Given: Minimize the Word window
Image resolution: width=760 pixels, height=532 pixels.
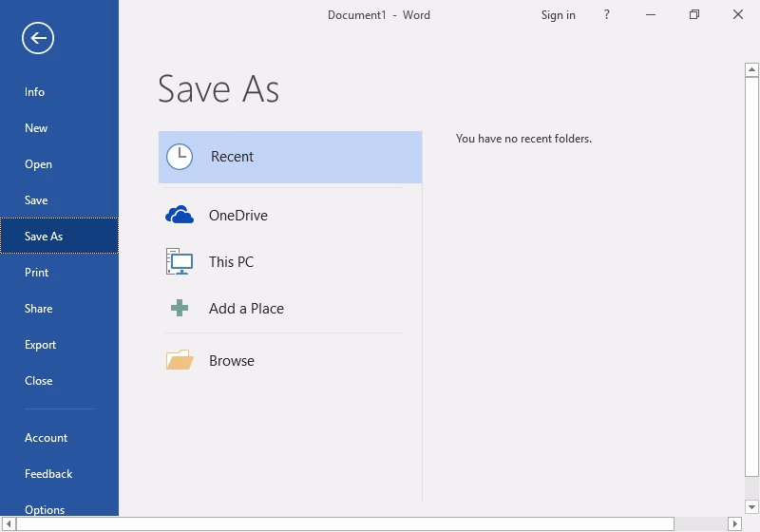Looking at the screenshot, I should pos(651,14).
